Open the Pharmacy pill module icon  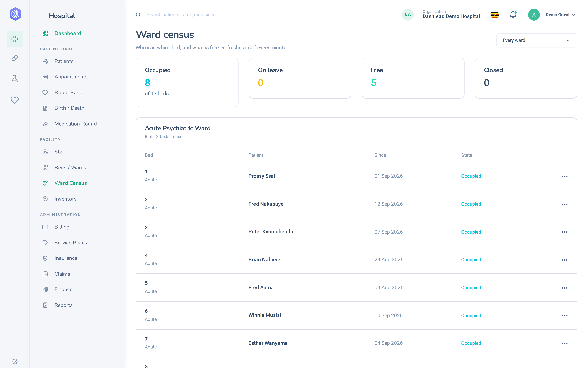(15, 58)
